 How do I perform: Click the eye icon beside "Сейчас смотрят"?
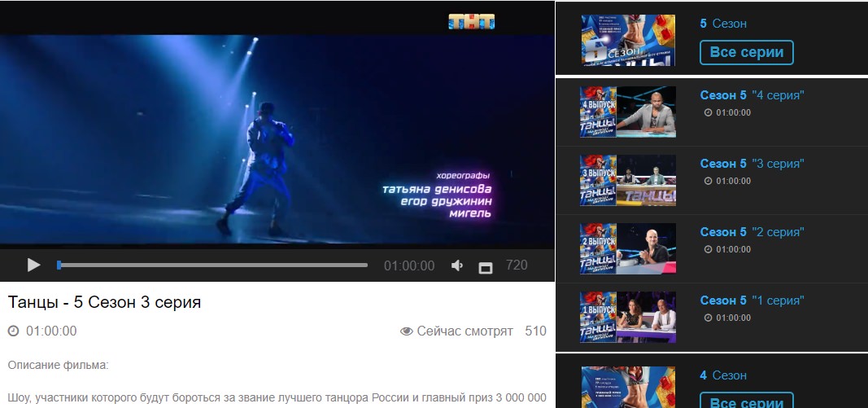click(x=406, y=331)
